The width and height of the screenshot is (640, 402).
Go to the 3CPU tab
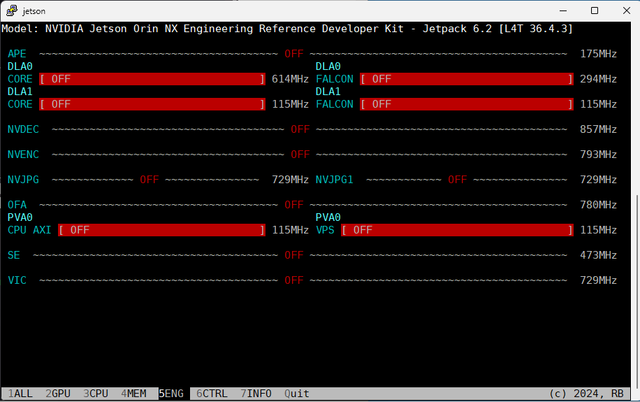tap(96, 394)
